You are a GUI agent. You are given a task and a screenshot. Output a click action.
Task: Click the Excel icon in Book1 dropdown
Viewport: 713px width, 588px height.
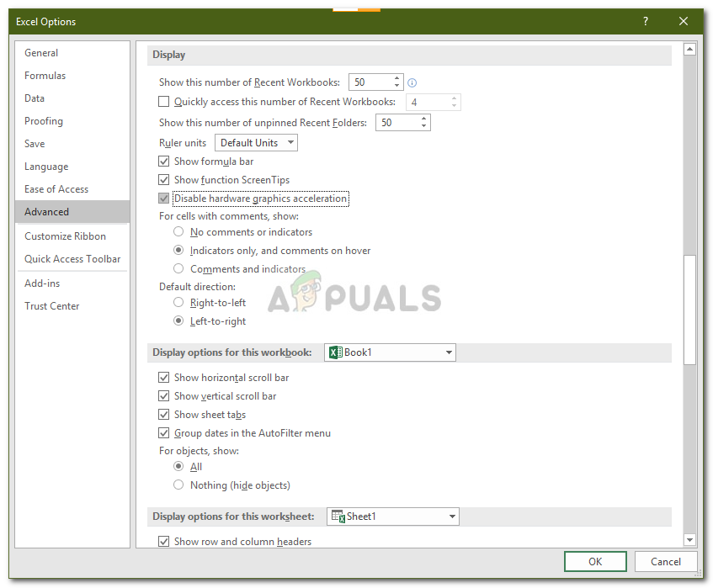point(336,352)
